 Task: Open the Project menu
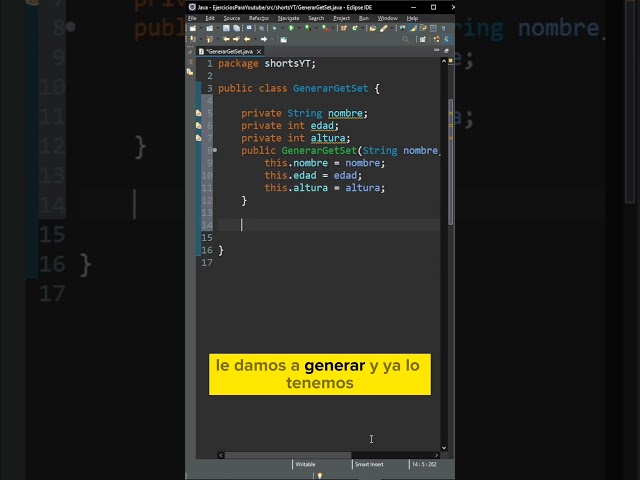pyautogui.click(x=342, y=18)
